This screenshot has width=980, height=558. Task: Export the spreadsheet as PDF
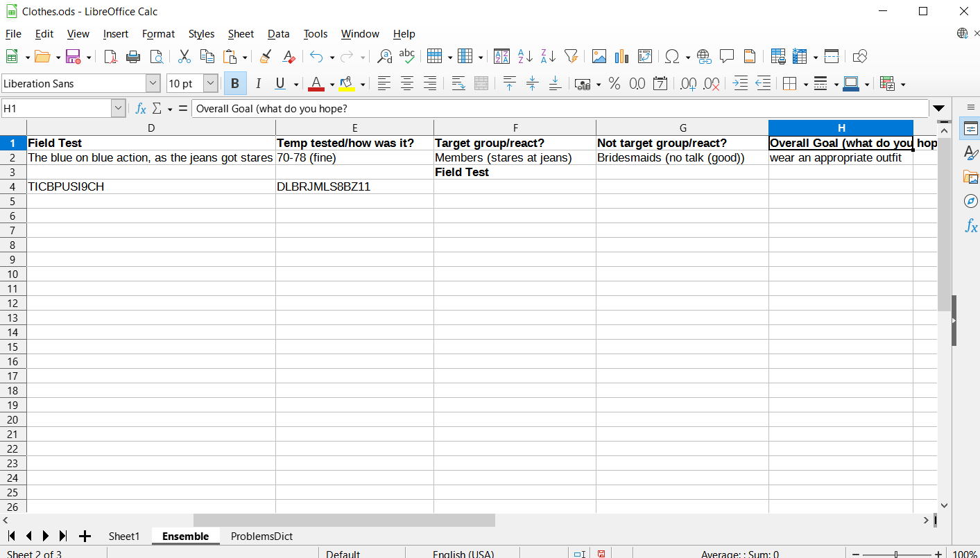point(110,57)
